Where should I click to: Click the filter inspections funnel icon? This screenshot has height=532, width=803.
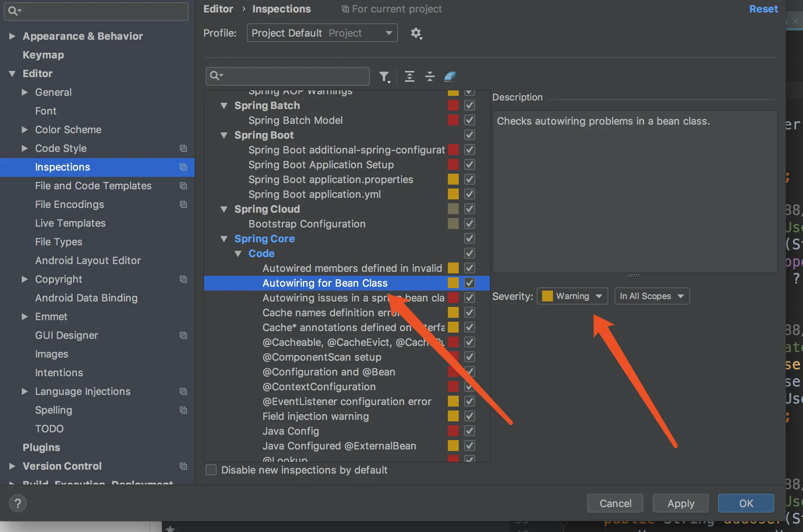click(x=384, y=77)
